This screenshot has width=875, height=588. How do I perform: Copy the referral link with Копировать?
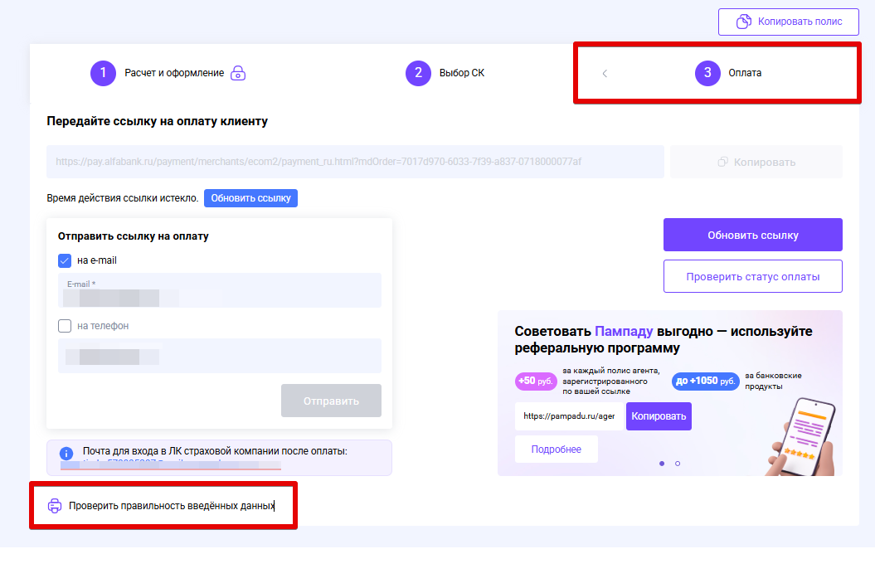pyautogui.click(x=659, y=416)
